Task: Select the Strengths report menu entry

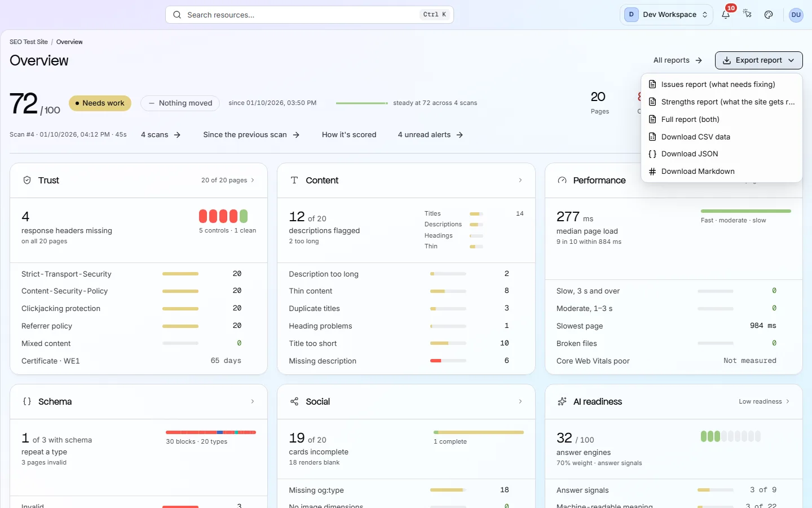Action: [722, 102]
